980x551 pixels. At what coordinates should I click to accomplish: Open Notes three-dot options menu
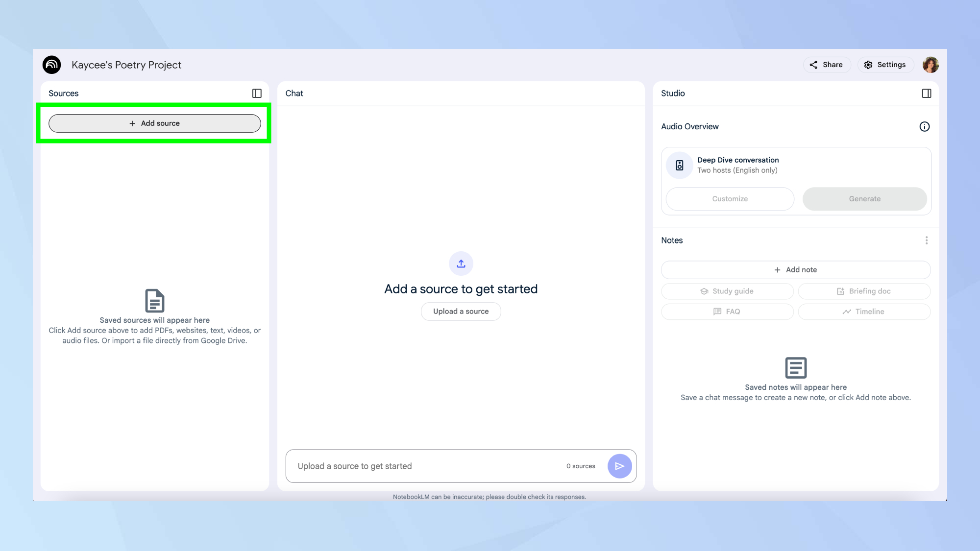click(x=926, y=240)
